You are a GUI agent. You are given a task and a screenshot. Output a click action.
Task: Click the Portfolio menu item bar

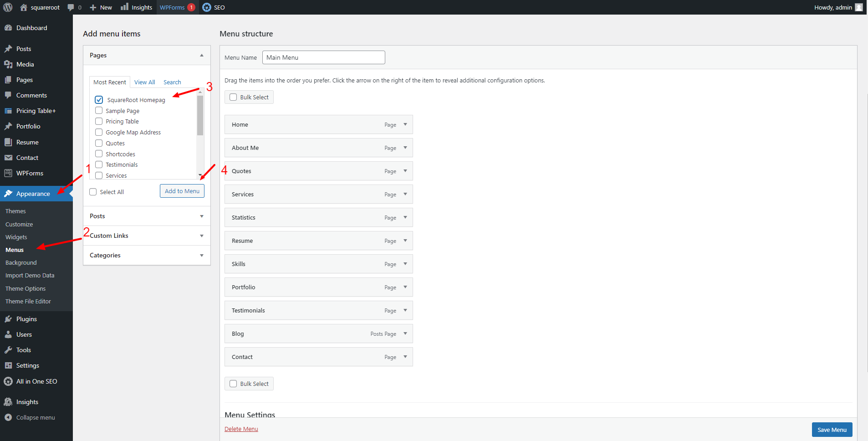click(x=319, y=287)
